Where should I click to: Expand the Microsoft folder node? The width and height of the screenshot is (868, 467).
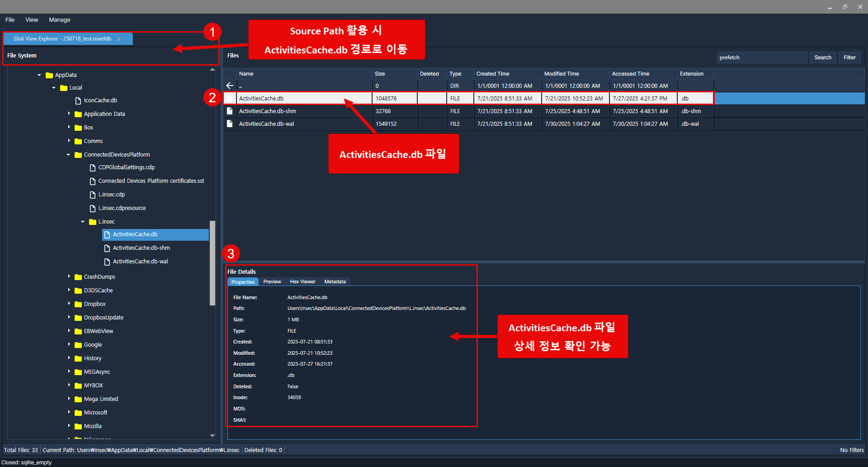(x=69, y=412)
